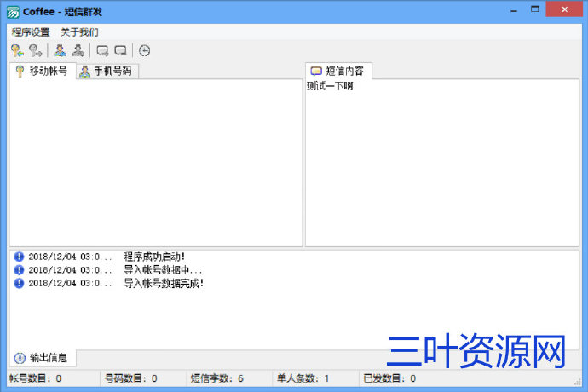The width and height of the screenshot is (588, 392).
Task: Open the 程序设置 menu
Action: point(31,32)
